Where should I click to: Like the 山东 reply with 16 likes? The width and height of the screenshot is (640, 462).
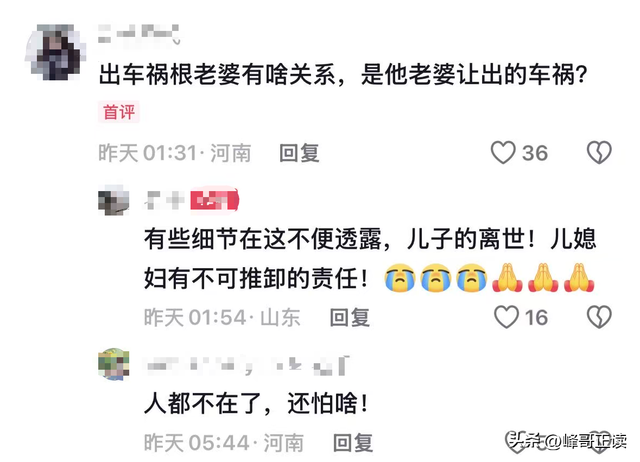[506, 317]
